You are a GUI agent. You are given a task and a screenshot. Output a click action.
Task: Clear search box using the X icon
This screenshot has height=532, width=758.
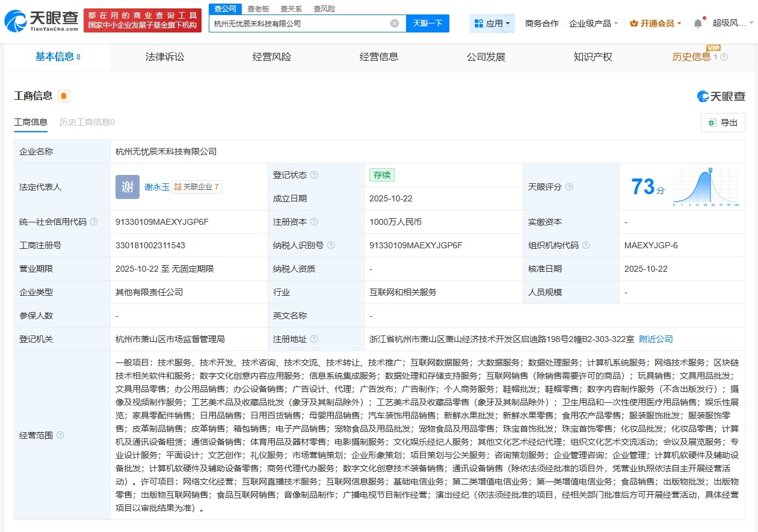tap(395, 23)
